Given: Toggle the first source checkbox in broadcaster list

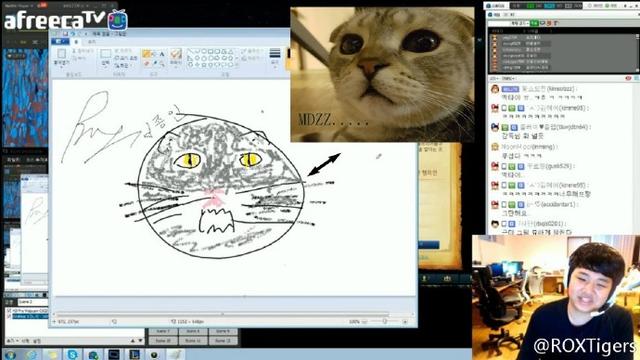Looking at the screenshot, I should [x=9, y=311].
